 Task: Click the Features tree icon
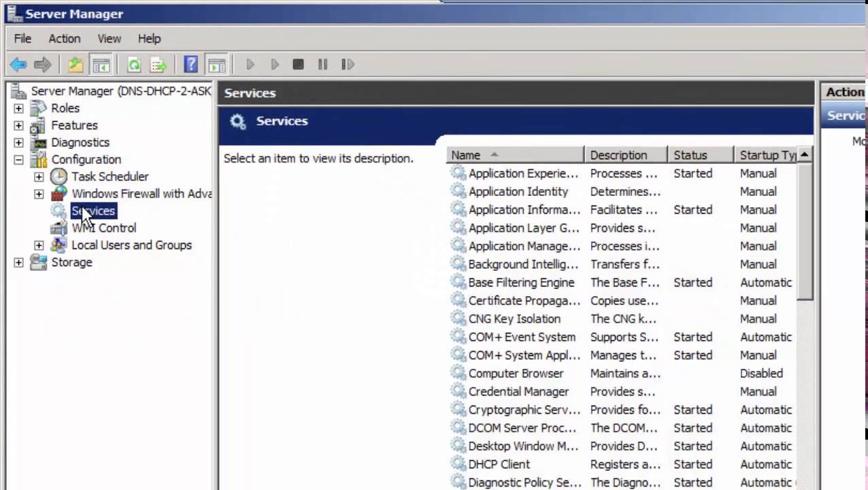39,125
